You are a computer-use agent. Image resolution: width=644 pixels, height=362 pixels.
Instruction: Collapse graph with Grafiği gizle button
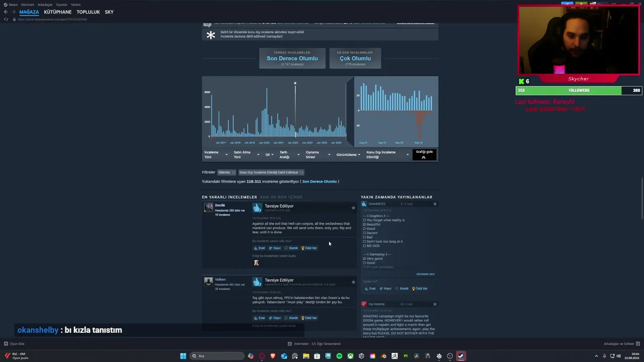tap(424, 154)
